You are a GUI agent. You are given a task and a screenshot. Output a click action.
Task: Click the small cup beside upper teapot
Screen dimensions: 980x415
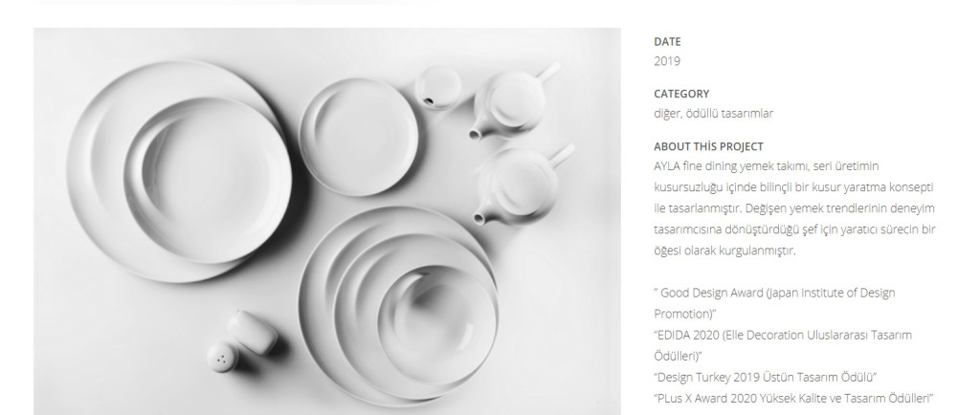pos(438,87)
